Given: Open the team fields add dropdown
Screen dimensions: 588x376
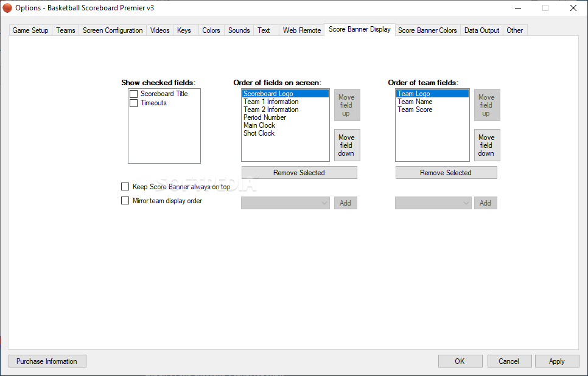Looking at the screenshot, I should pos(433,203).
